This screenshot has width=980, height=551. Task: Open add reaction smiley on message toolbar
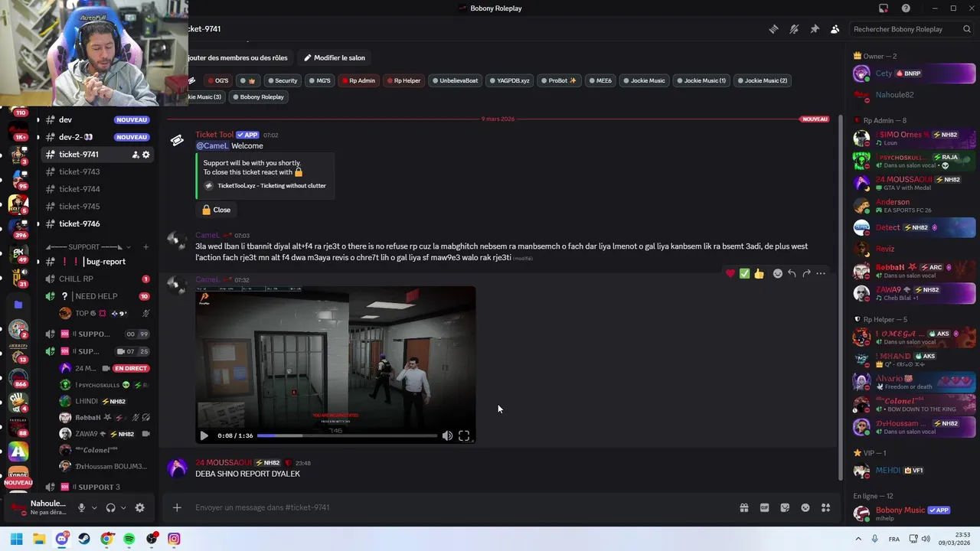(778, 273)
